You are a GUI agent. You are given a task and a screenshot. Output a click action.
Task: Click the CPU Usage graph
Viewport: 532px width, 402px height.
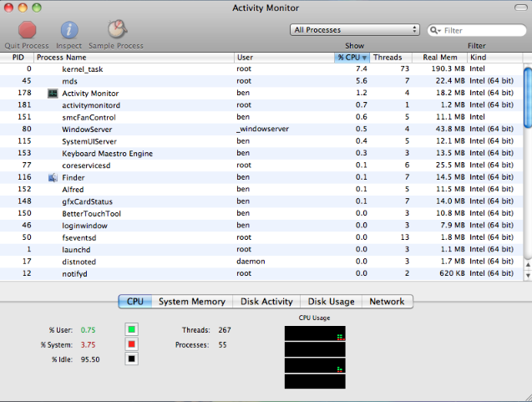(x=315, y=357)
